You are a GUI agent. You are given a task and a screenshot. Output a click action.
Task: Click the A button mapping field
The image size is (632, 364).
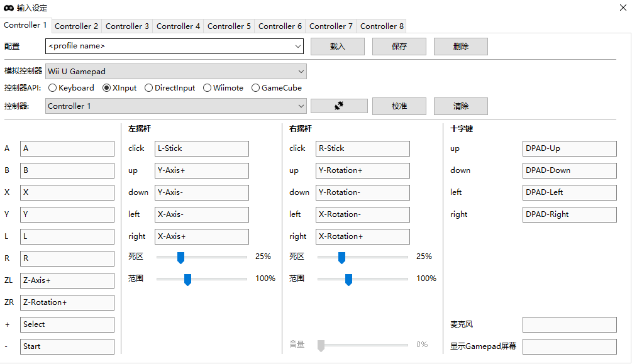pos(67,149)
